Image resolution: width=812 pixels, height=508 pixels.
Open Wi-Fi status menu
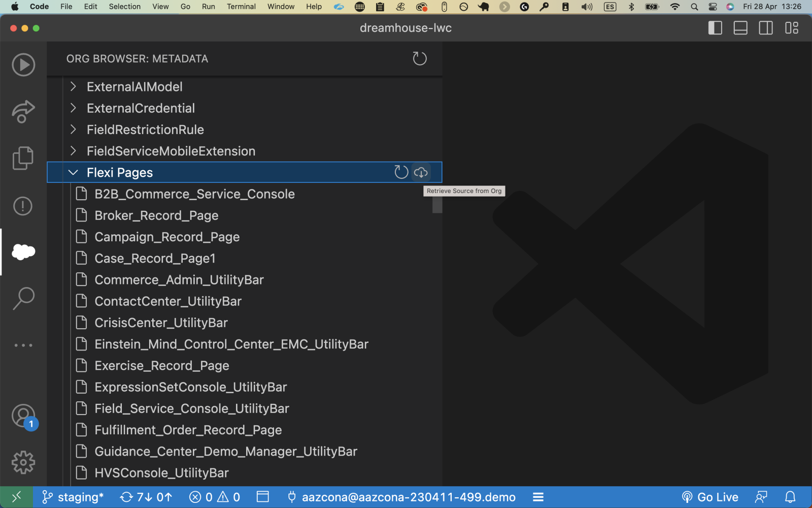coord(674,7)
